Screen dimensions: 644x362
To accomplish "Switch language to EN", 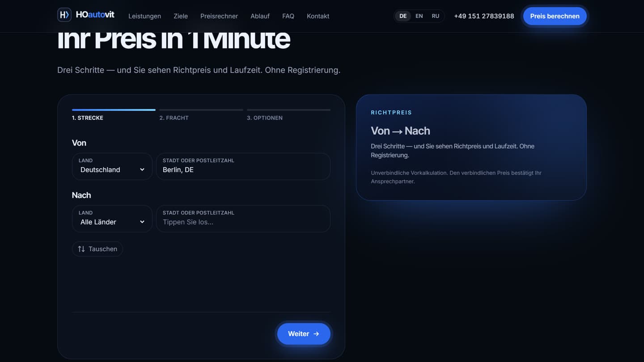I will tap(419, 16).
